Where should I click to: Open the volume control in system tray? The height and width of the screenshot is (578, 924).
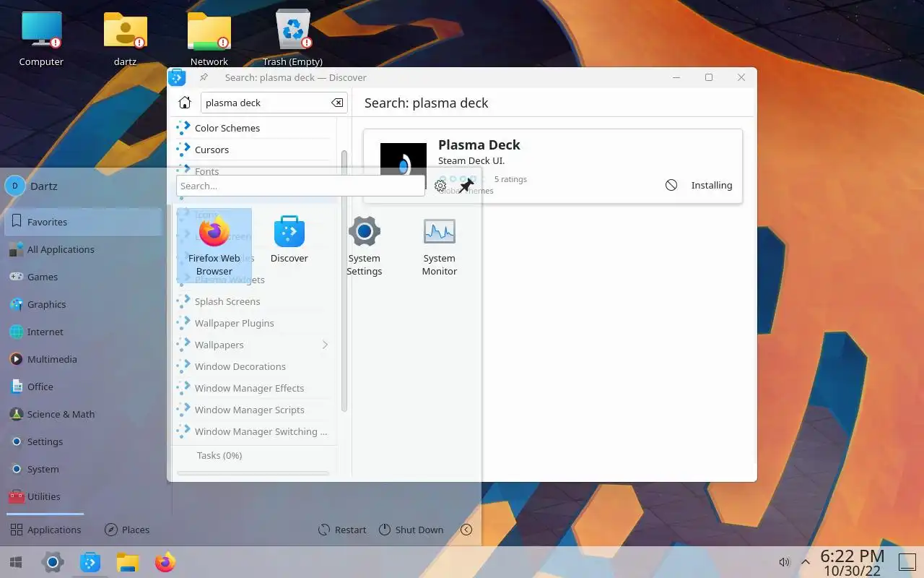pyautogui.click(x=785, y=562)
